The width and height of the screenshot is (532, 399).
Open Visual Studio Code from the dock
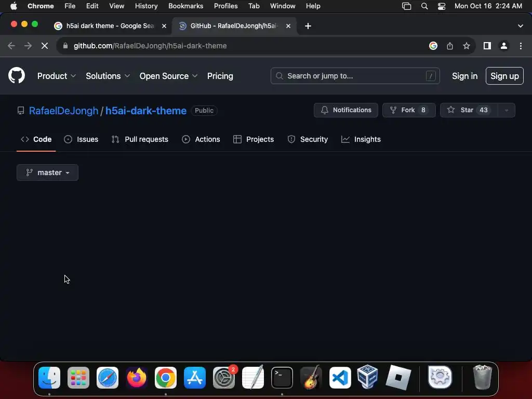click(340, 378)
